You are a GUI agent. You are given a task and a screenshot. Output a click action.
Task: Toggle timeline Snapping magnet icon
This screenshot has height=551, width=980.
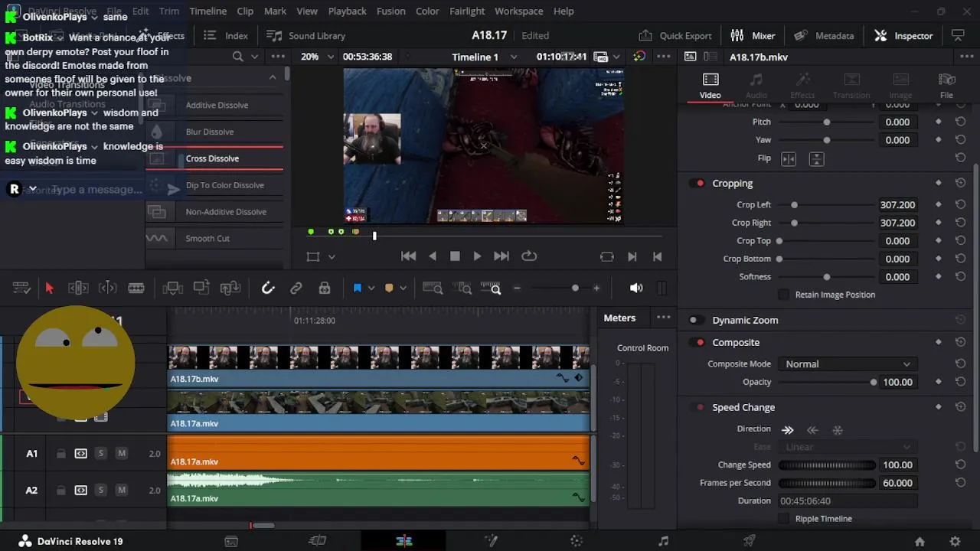click(268, 288)
